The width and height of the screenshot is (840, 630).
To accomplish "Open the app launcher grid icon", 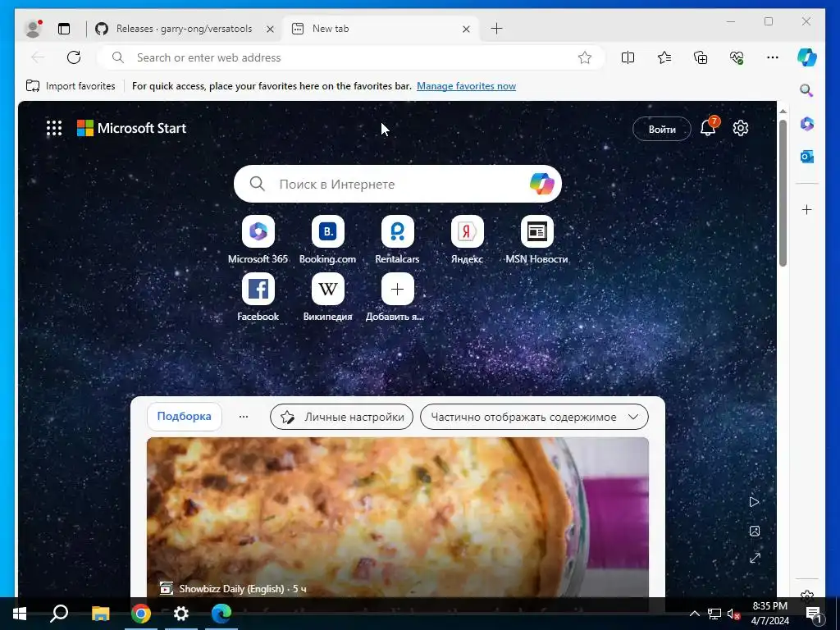I will coord(54,128).
